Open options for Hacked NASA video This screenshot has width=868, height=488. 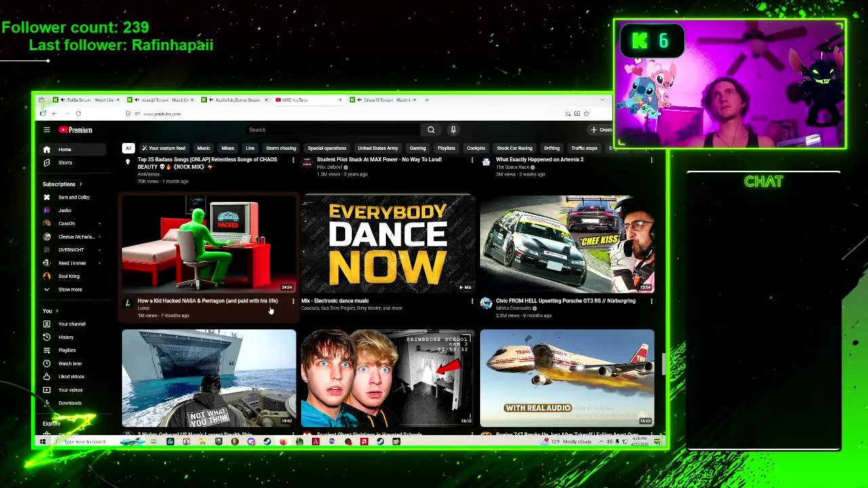pos(293,301)
